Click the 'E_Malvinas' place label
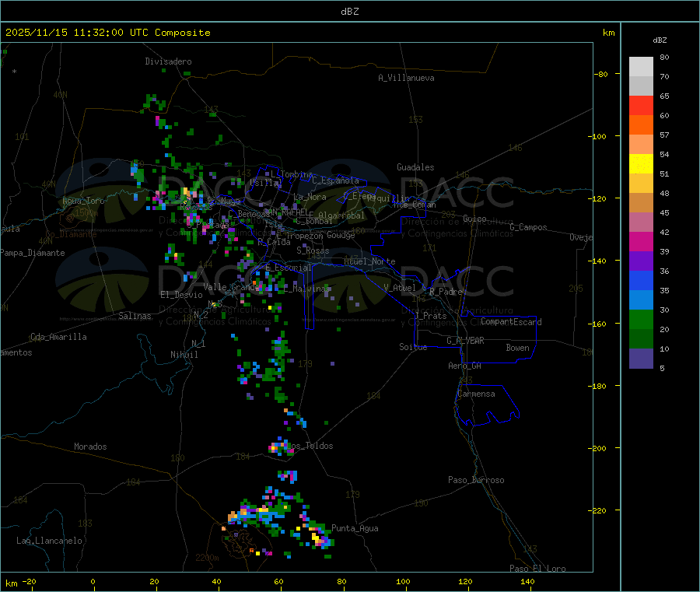The width and height of the screenshot is (700, 592). click(x=306, y=289)
